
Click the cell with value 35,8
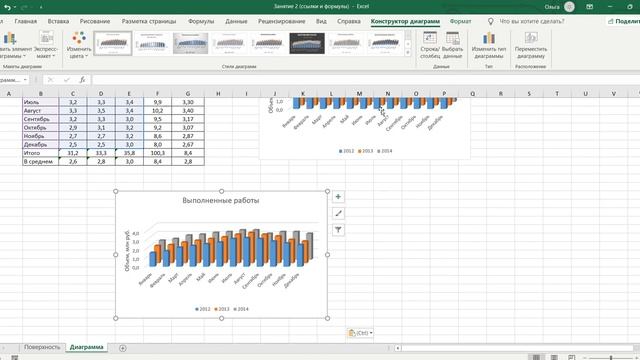point(129,153)
